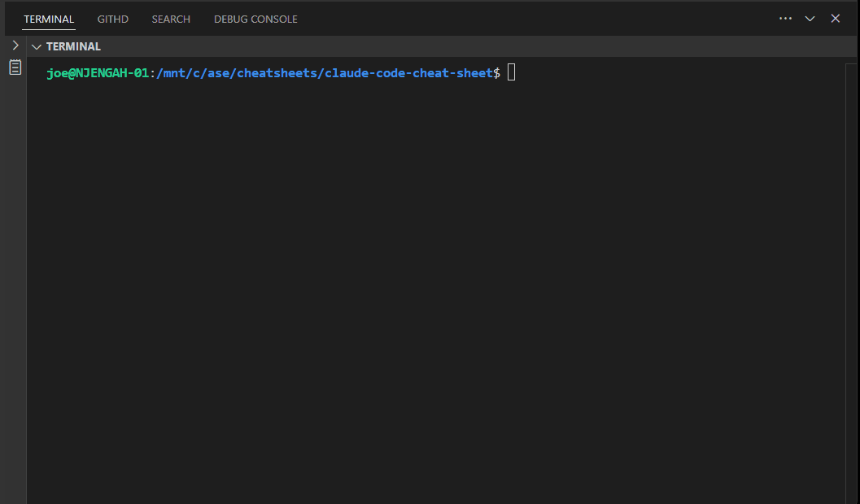Collapse the TERMINAL section header chevron
The height and width of the screenshot is (504, 860).
[x=37, y=47]
